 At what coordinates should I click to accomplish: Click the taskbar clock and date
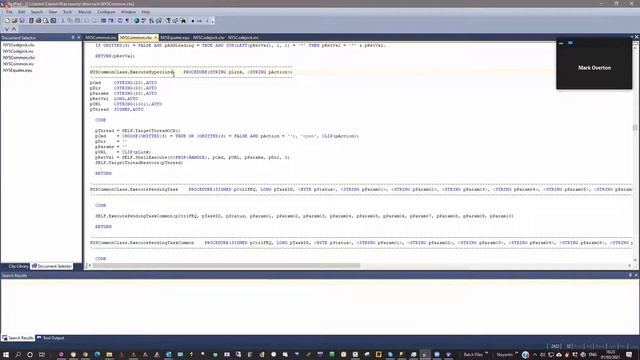pyautogui.click(x=611, y=354)
